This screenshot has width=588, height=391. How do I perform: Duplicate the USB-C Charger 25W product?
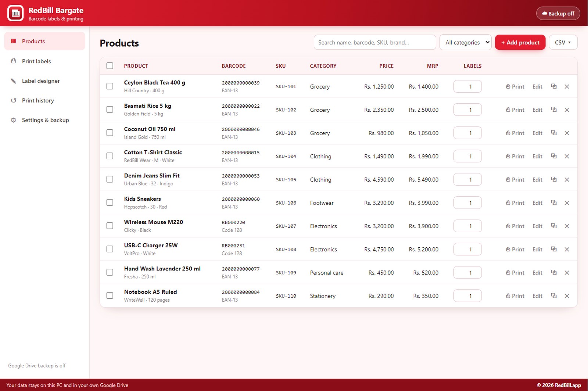(553, 249)
